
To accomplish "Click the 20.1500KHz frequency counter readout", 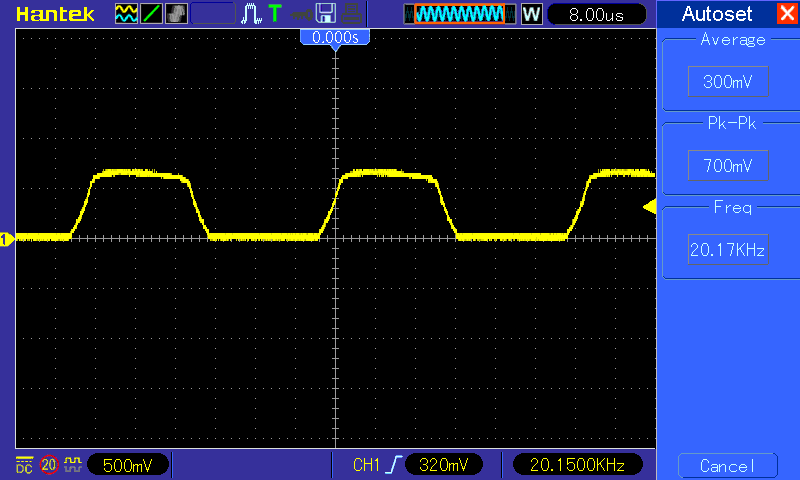I will 577,465.
